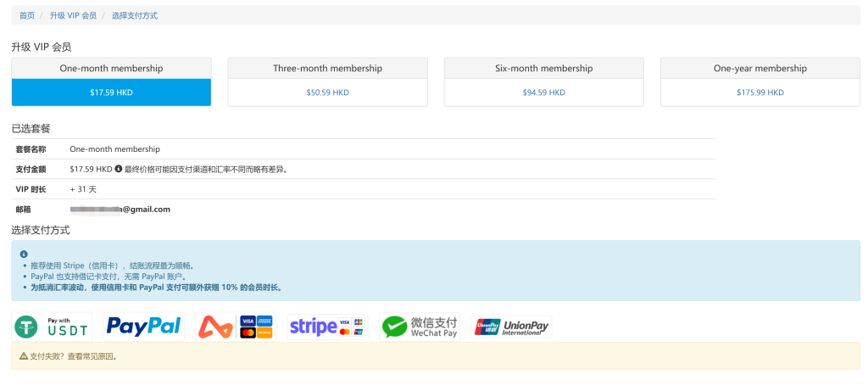Click + 31 天 duration value
Screen dimensions: 868x386
click(83, 189)
